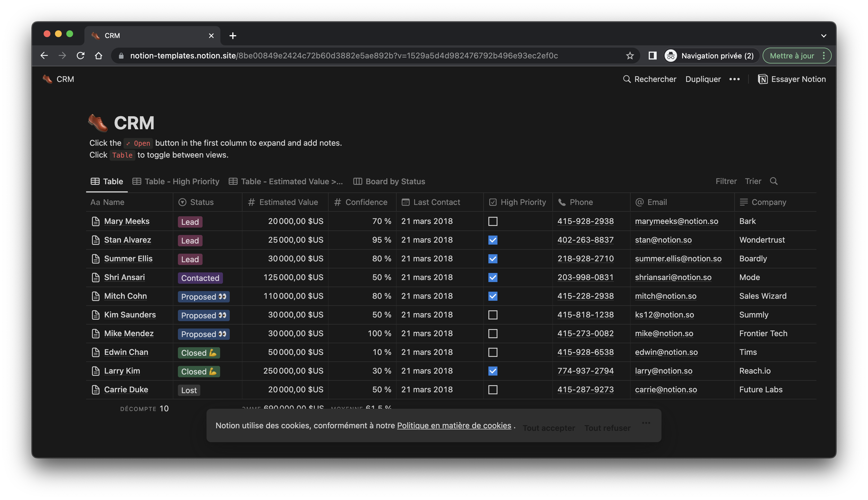Open Mary Meeks via her page document icon
The image size is (868, 500).
point(95,221)
